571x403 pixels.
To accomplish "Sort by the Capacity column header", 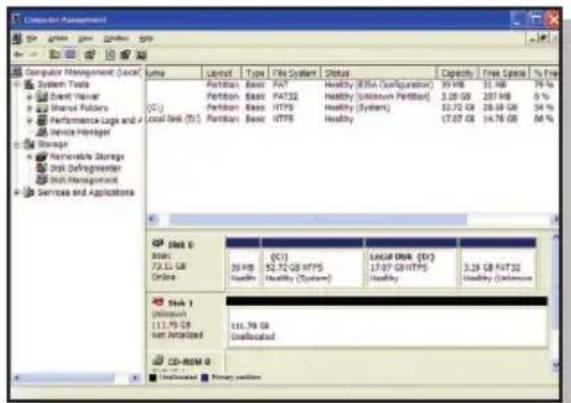I will click(x=458, y=73).
